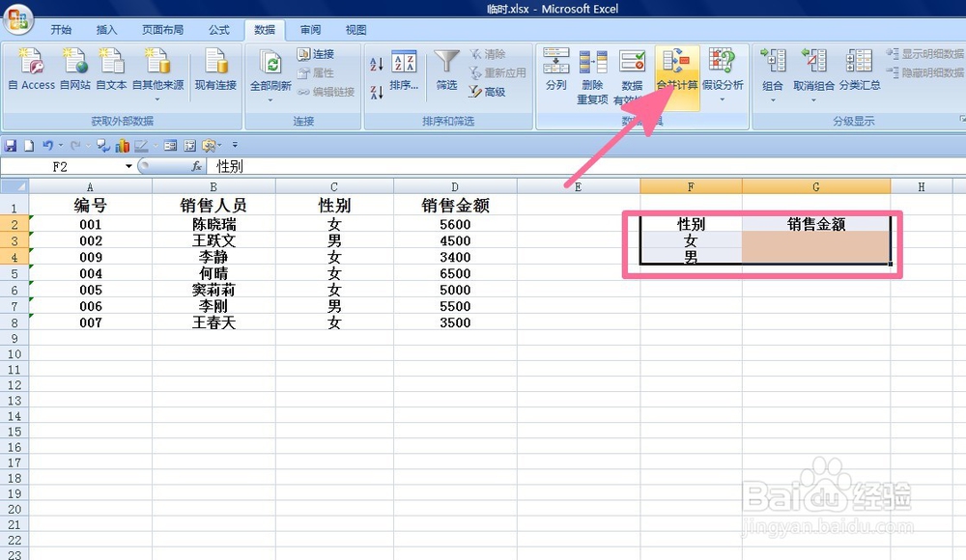Expand From Other Sources (自其他来源) dropdown
Image resolution: width=966 pixels, height=560 pixels.
tap(157, 99)
